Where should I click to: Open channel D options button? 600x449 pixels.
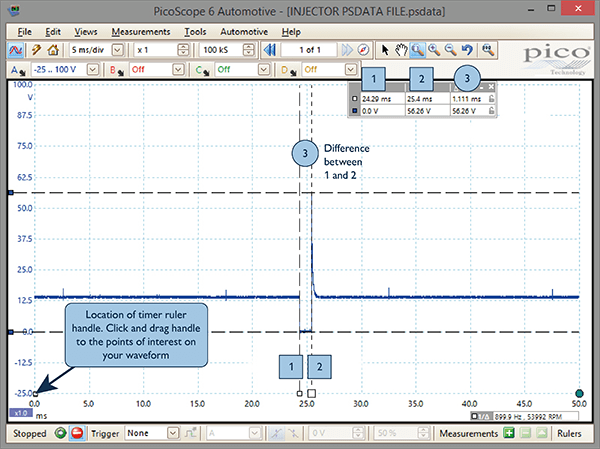(x=289, y=70)
